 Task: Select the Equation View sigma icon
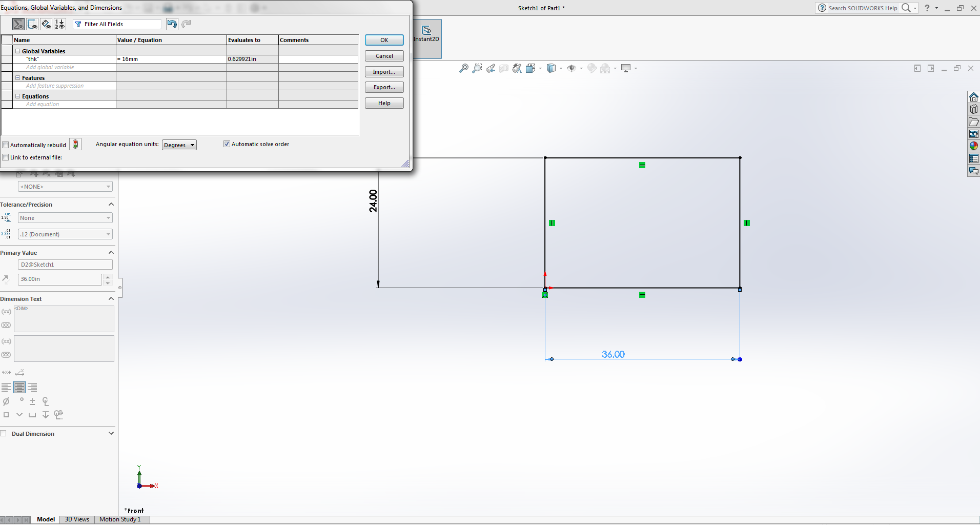pyautogui.click(x=18, y=24)
